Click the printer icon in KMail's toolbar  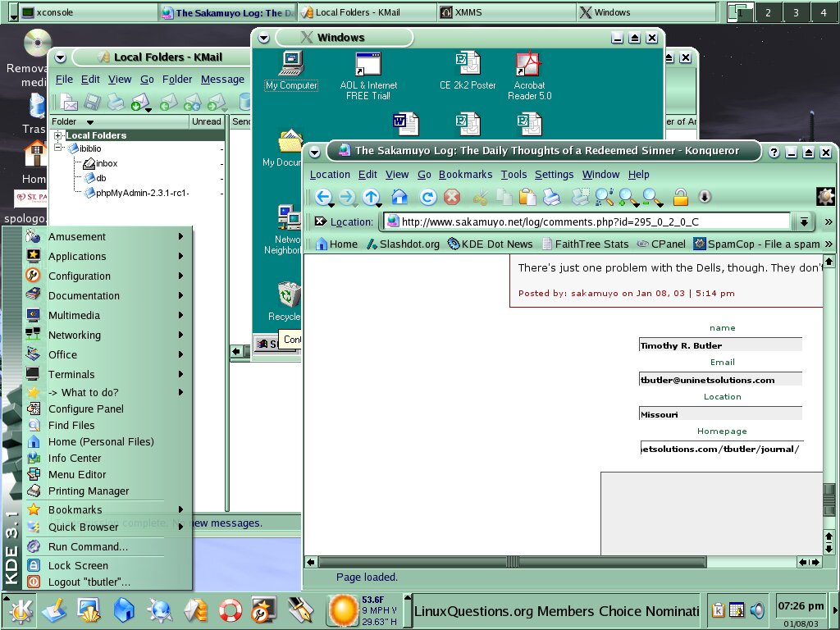click(x=115, y=102)
